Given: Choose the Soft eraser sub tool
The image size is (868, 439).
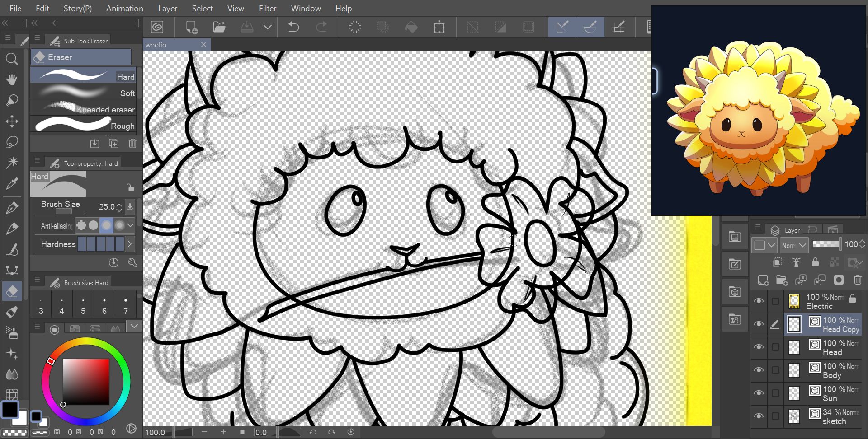Looking at the screenshot, I should (x=83, y=92).
